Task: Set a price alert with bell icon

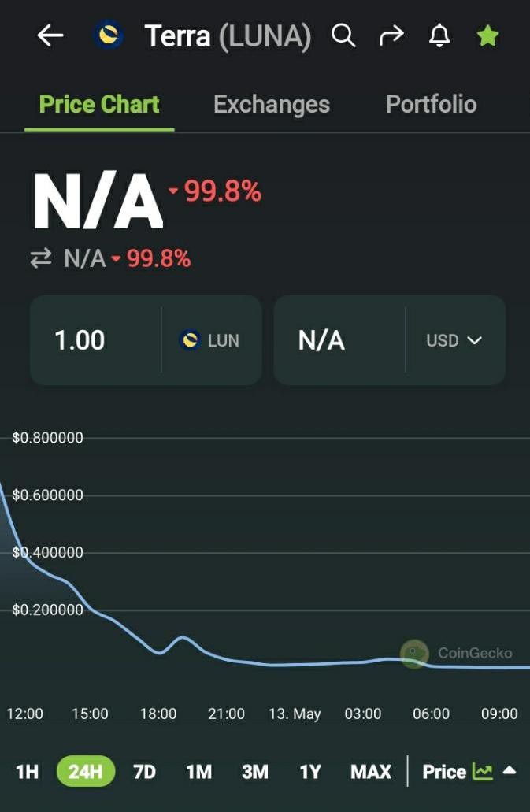Action: pos(439,35)
